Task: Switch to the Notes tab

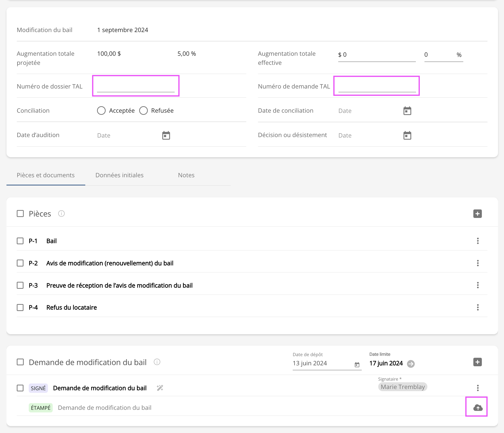Action: tap(186, 175)
